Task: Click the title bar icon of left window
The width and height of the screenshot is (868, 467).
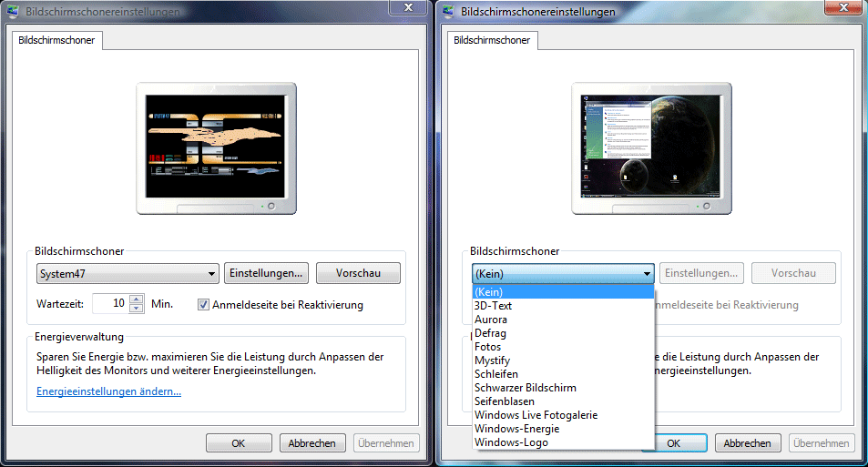Action: [13, 11]
